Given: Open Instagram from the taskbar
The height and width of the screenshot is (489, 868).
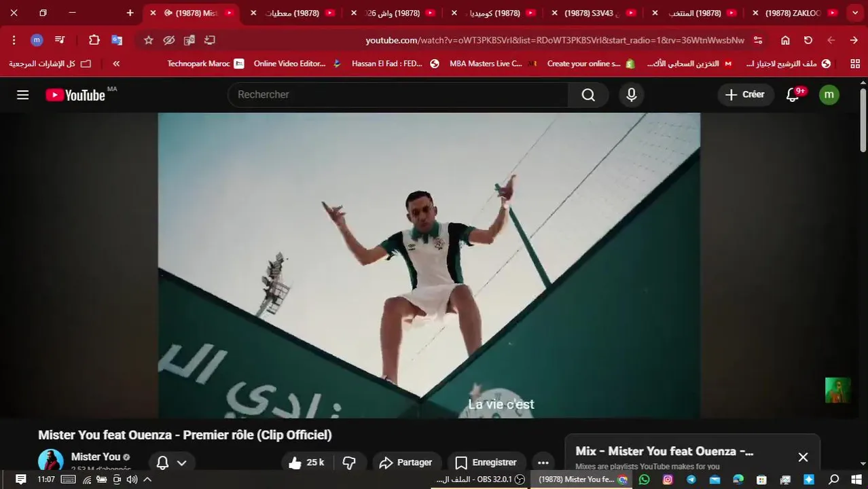Looking at the screenshot, I should pyautogui.click(x=668, y=479).
